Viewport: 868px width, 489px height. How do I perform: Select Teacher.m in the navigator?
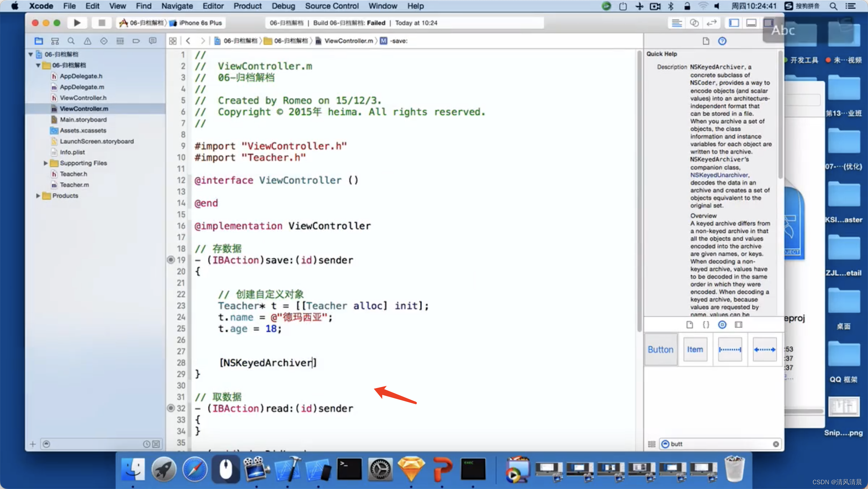coord(74,185)
